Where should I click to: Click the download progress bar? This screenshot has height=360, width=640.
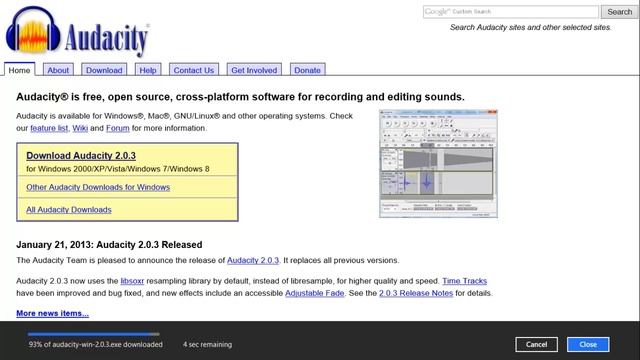click(93, 334)
